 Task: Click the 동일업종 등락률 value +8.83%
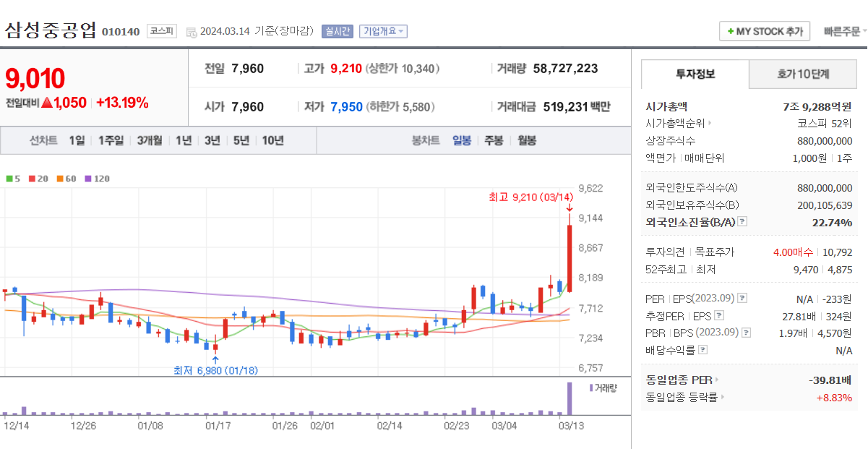pos(834,397)
